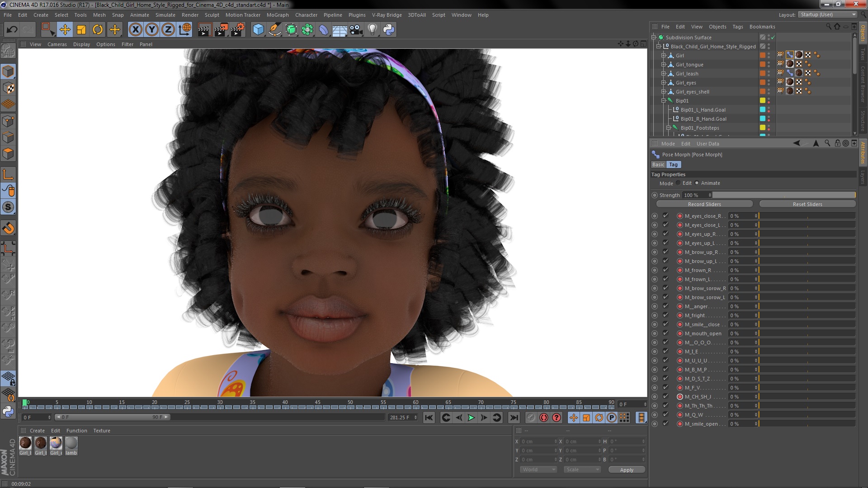Toggle checkbox for M_eyes_close_R morph

(x=665, y=216)
